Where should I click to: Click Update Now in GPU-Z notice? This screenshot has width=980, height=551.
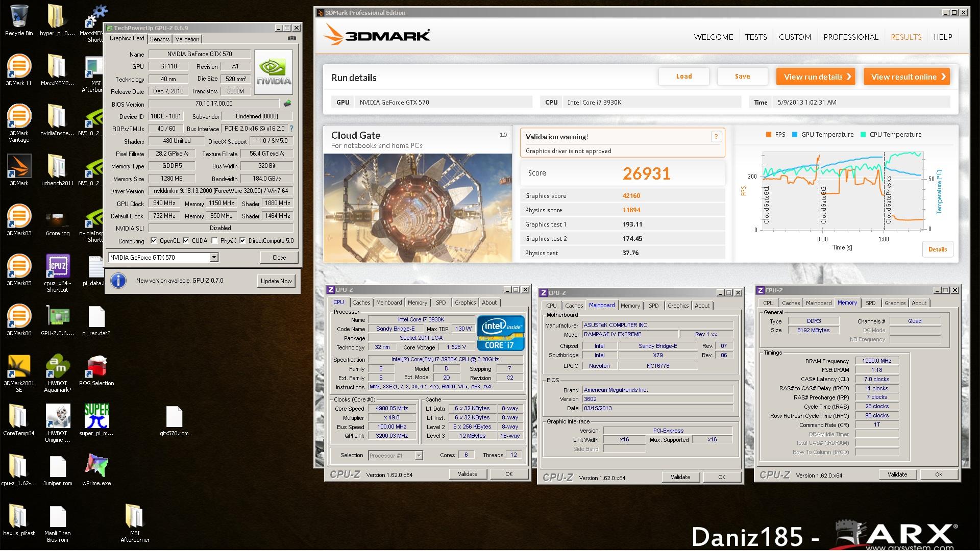276,281
